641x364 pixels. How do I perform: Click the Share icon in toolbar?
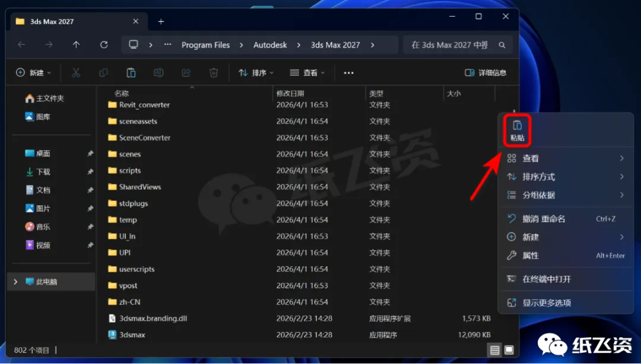pyautogui.click(x=186, y=73)
